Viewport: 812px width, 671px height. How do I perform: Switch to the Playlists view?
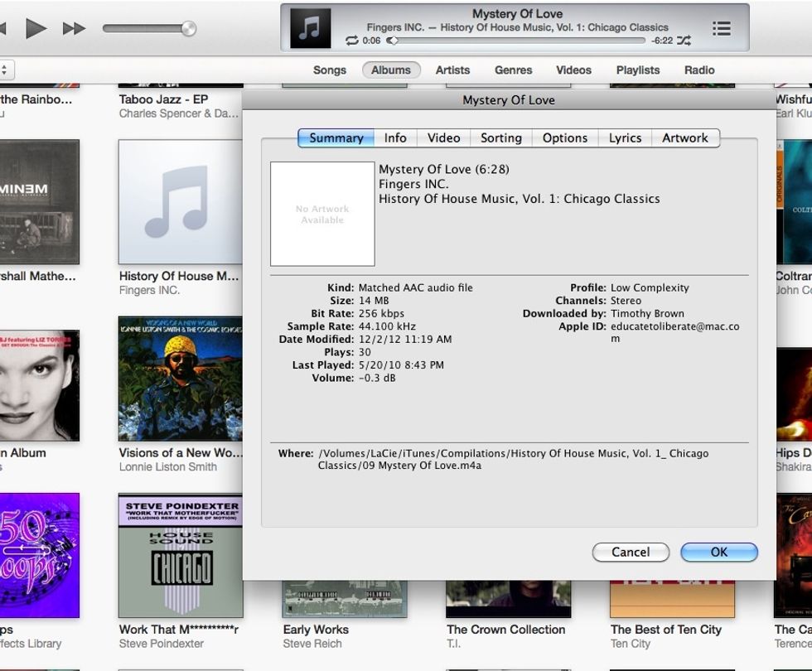pos(637,70)
